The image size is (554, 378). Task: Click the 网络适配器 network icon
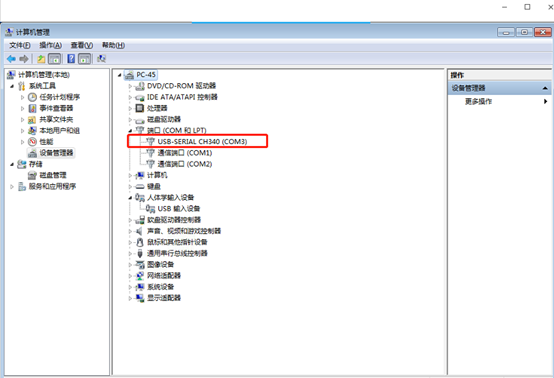(x=140, y=276)
